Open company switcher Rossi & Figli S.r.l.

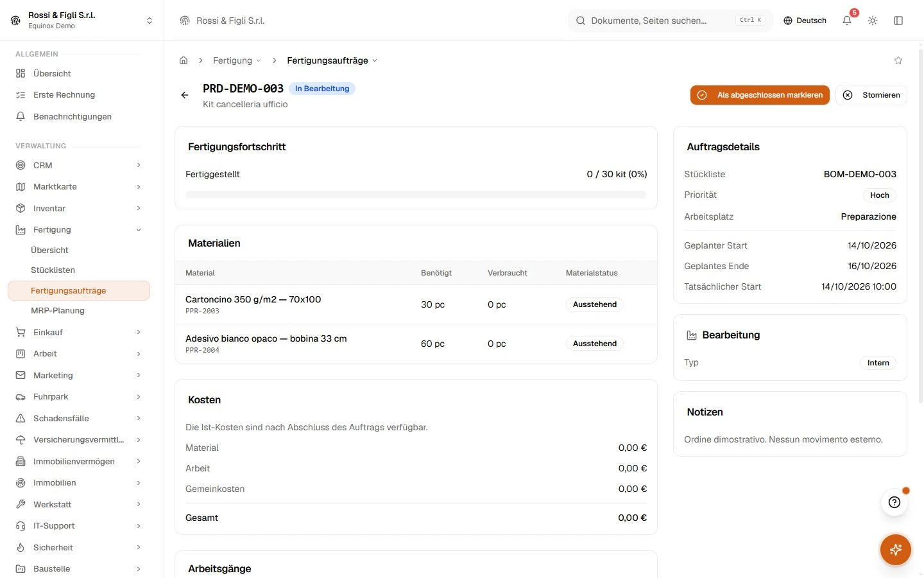tap(81, 21)
